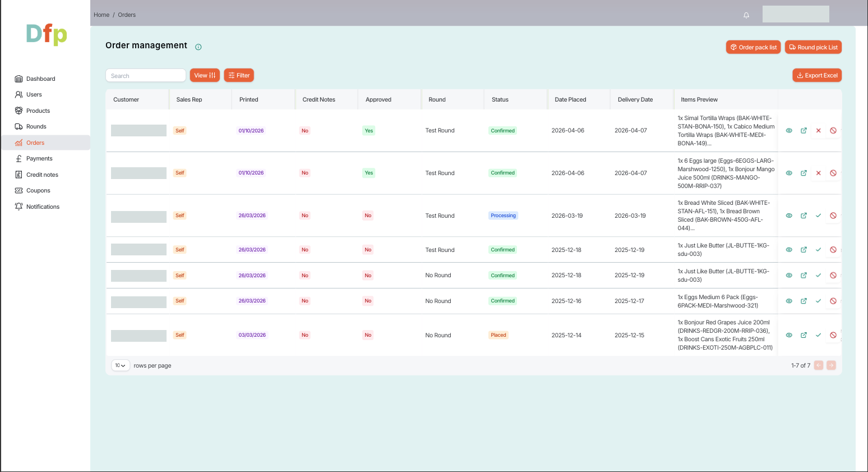
Task: Click the Home breadcrumb link
Action: click(x=101, y=15)
